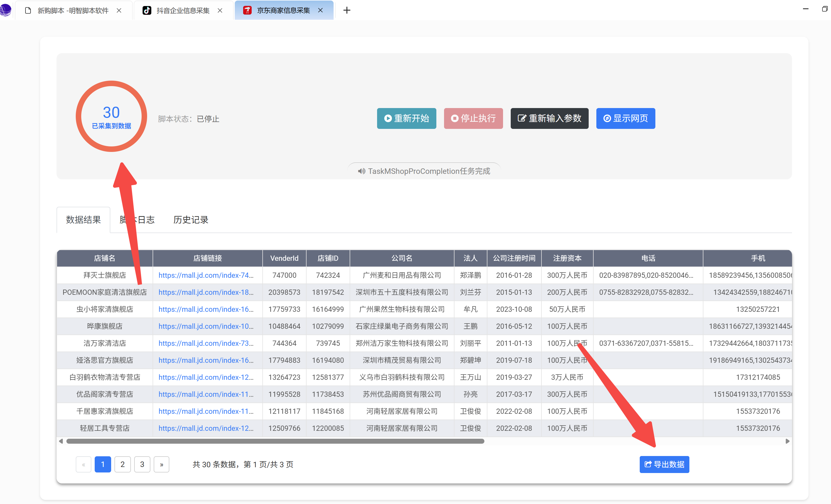Click the scrollbar right arrow

click(787, 441)
